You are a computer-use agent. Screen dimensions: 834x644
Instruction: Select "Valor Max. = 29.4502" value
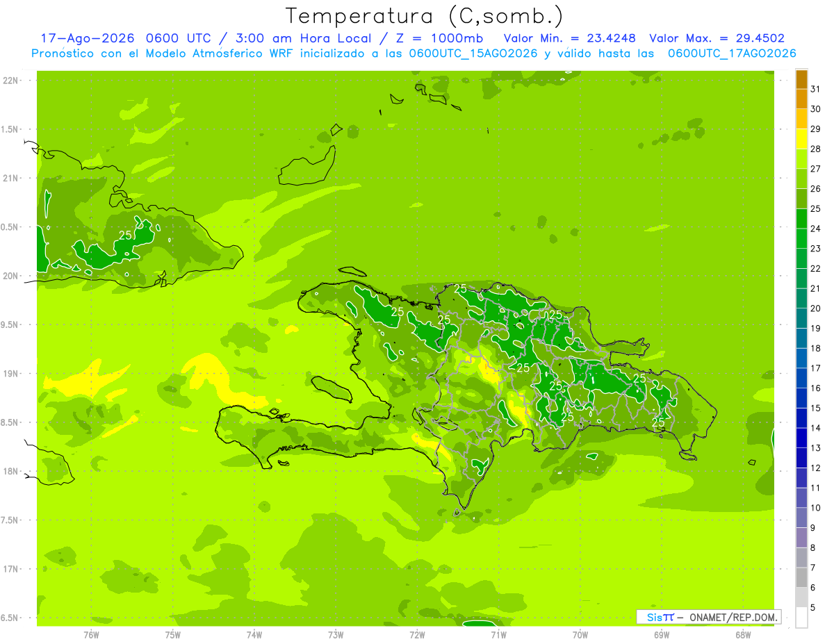pyautogui.click(x=717, y=38)
